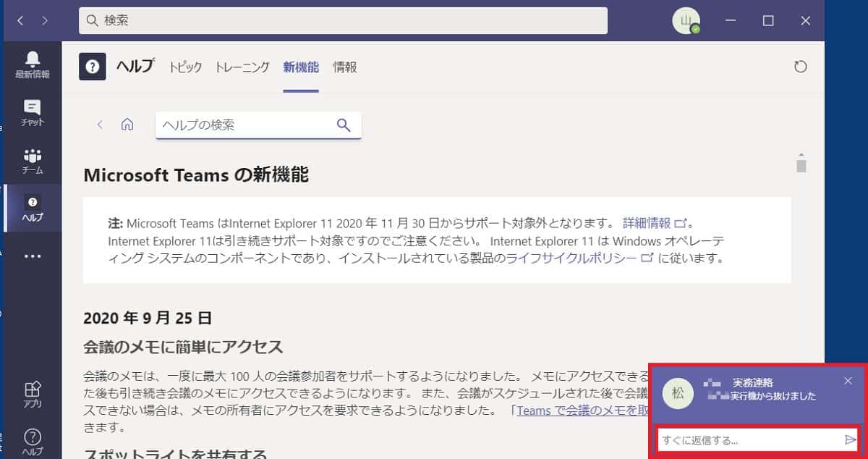This screenshot has height=459, width=868.
Task: Click the 松 avatar in the notification popup
Action: tap(678, 393)
